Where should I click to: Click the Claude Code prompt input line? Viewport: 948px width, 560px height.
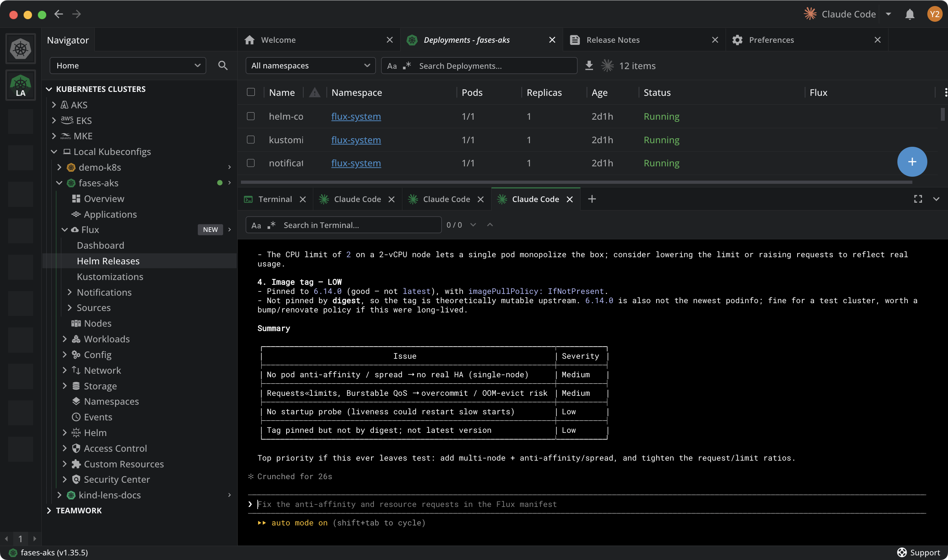pyautogui.click(x=587, y=504)
